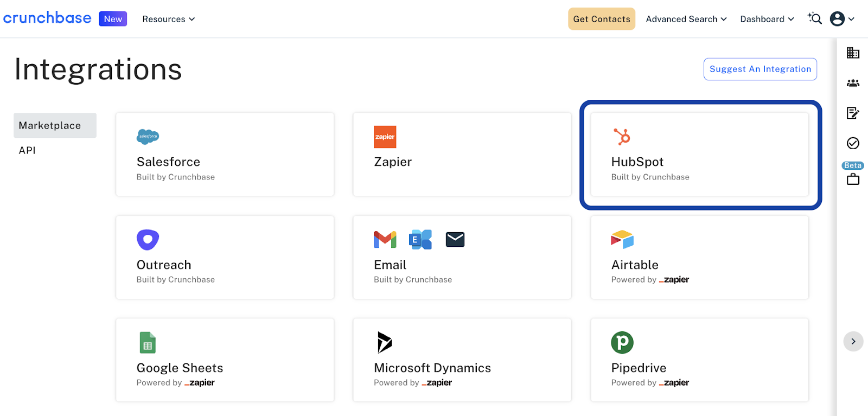Open the sparkle search icon

pos(815,18)
